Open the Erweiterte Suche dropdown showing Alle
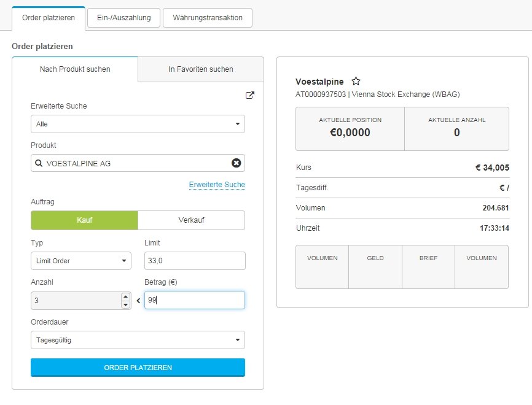This screenshot has height=405, width=532. coord(138,124)
